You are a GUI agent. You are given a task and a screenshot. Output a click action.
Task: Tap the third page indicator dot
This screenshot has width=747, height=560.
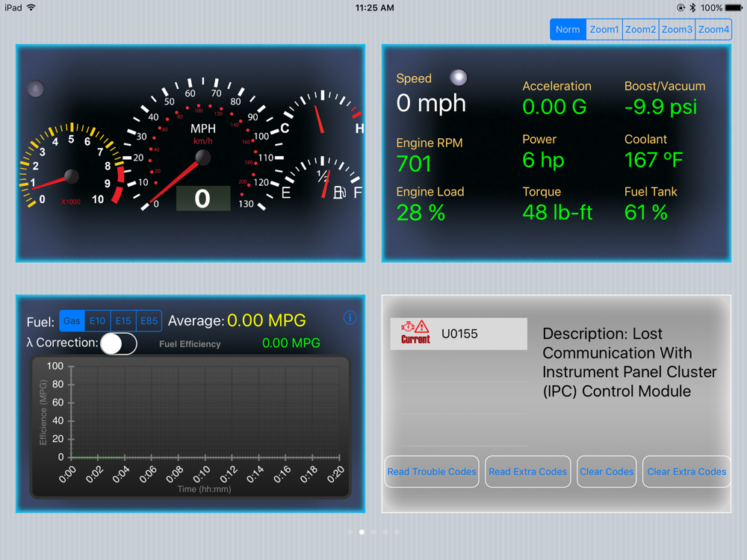[373, 532]
